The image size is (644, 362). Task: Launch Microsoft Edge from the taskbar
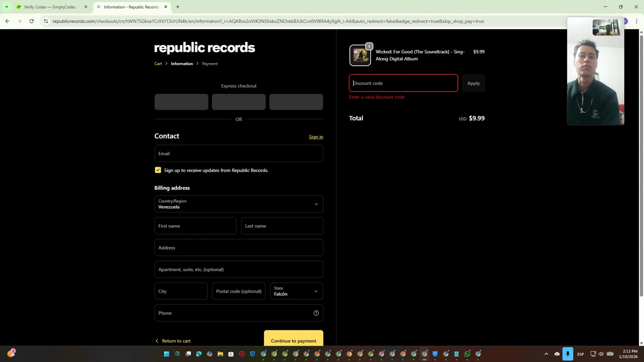tap(199, 354)
